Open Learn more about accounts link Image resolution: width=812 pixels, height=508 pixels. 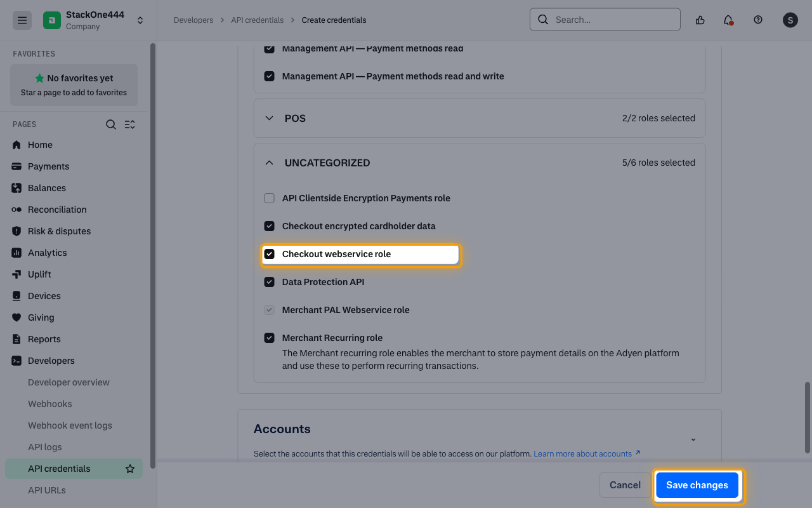587,453
